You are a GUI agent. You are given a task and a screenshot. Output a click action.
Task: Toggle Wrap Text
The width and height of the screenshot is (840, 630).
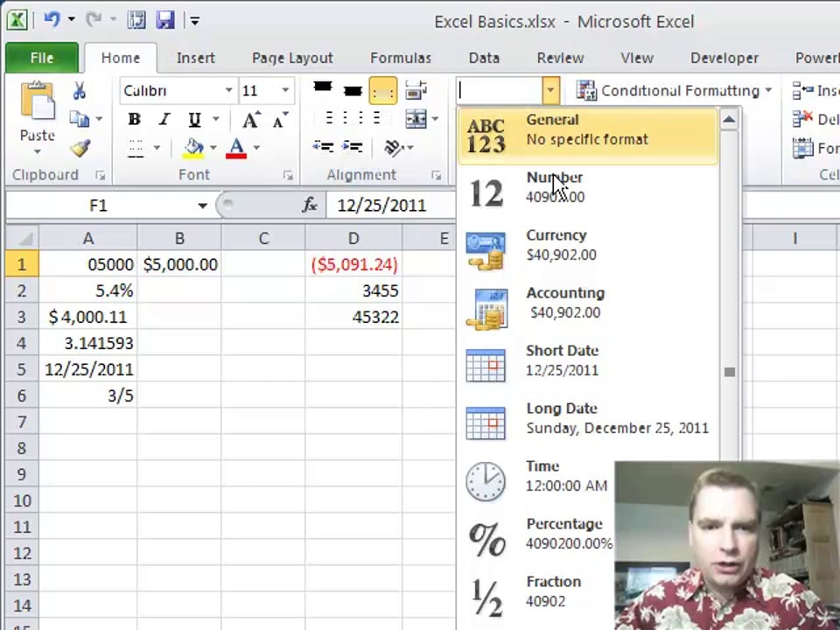click(x=416, y=90)
